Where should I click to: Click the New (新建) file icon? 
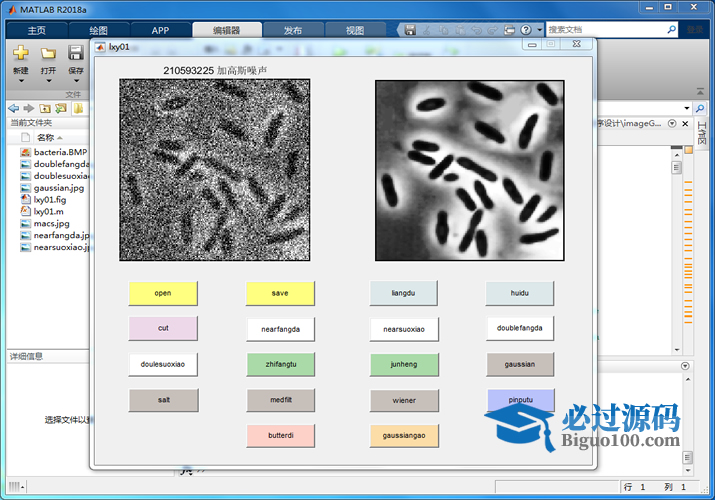pyautogui.click(x=20, y=53)
